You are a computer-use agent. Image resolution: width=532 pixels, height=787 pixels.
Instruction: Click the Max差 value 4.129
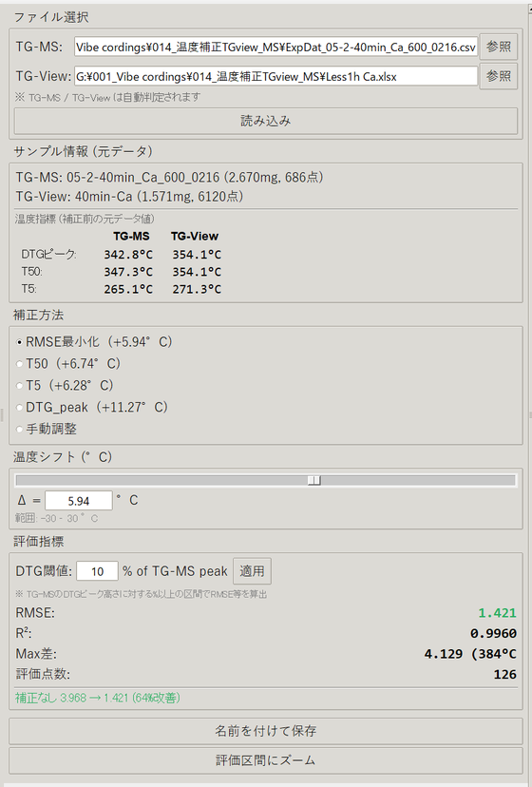444,654
